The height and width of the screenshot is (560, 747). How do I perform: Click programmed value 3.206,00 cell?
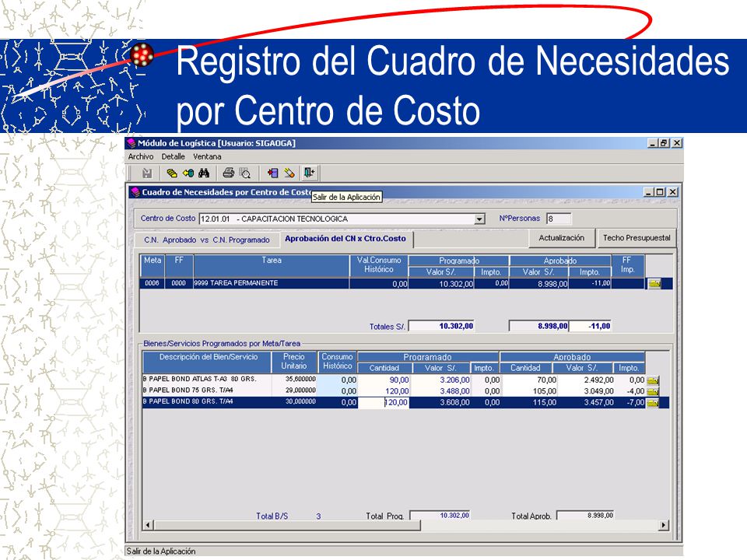[440, 380]
